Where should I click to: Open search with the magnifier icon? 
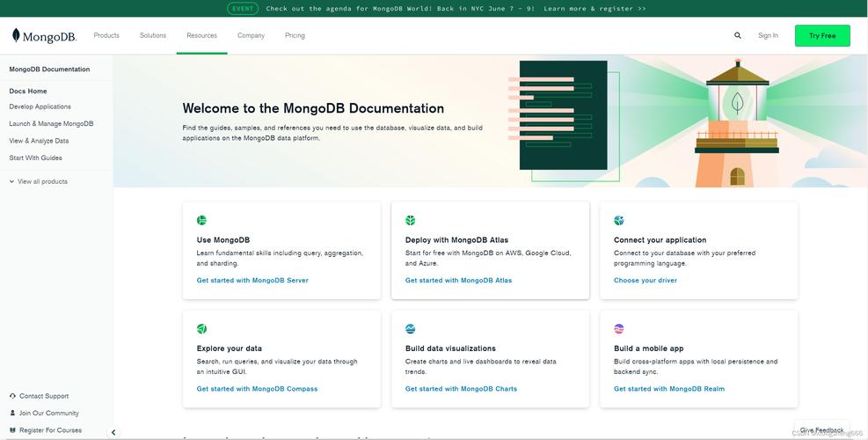pos(737,35)
